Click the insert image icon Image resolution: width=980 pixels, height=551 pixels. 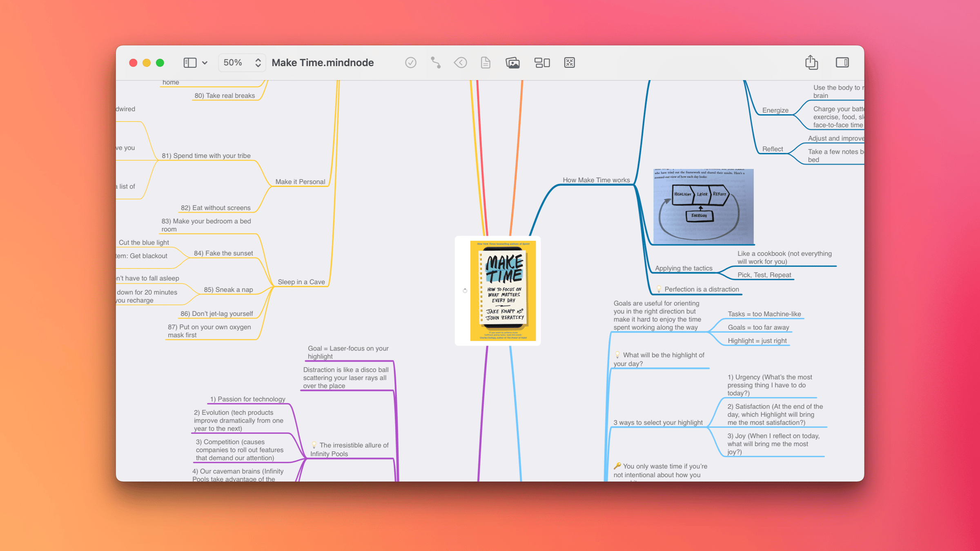512,62
